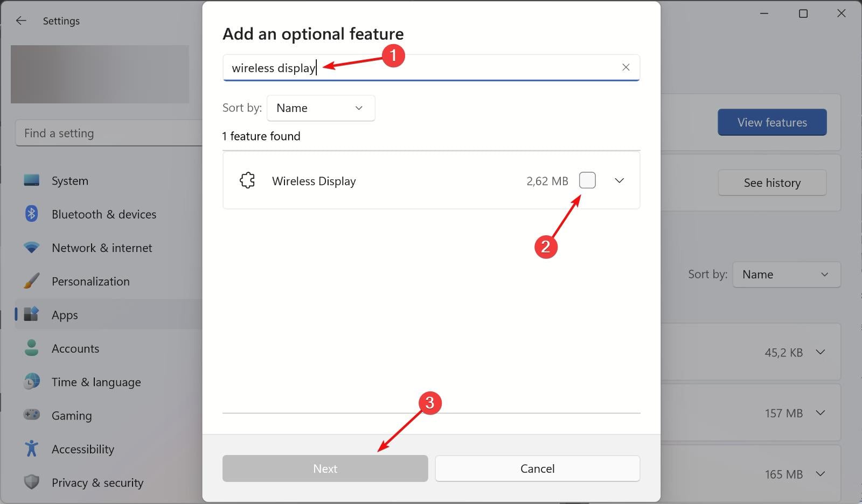The width and height of the screenshot is (862, 504).
Task: Expand the Wireless Display feature details
Action: click(x=619, y=181)
